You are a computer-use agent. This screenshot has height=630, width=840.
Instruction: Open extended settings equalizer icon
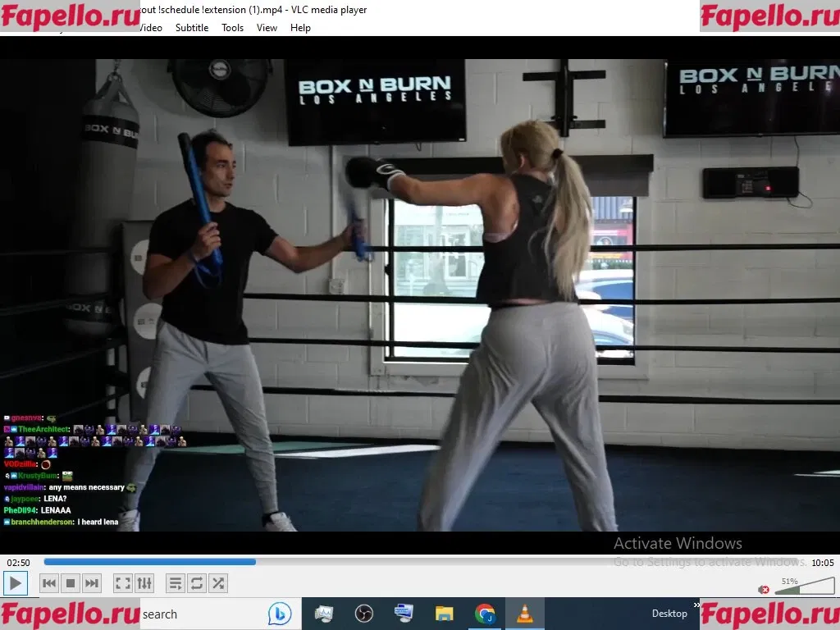(x=144, y=583)
